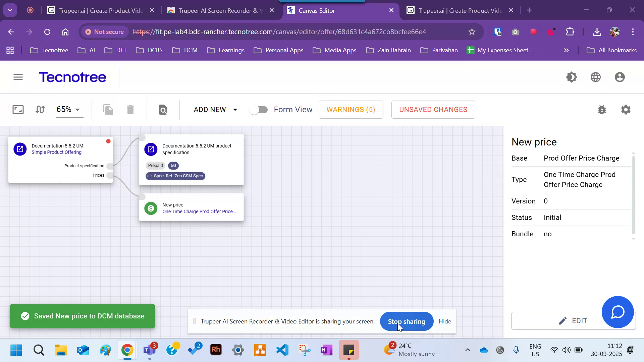This screenshot has width=644, height=362.
Task: Open the 65% zoom level dropdown
Action: coord(69,109)
